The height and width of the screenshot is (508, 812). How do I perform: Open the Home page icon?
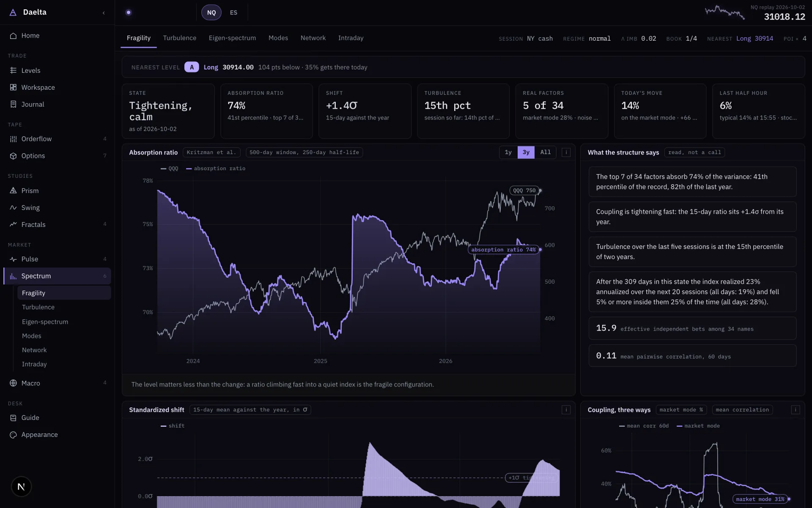coord(13,36)
